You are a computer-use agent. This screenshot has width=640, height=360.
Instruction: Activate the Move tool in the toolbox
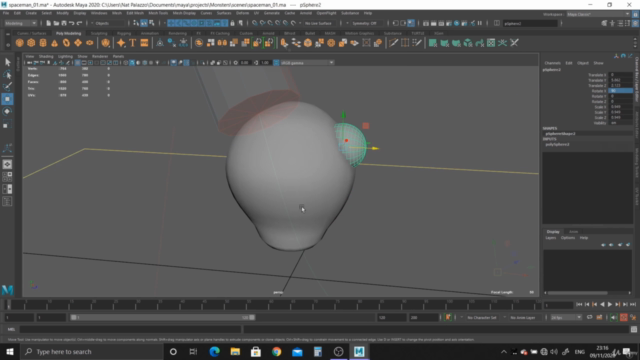pos(7,99)
